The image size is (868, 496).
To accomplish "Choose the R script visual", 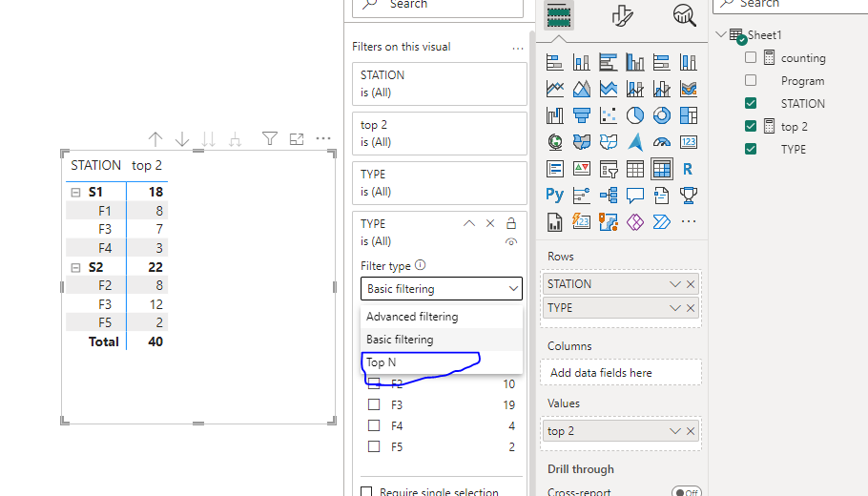I will tap(689, 168).
